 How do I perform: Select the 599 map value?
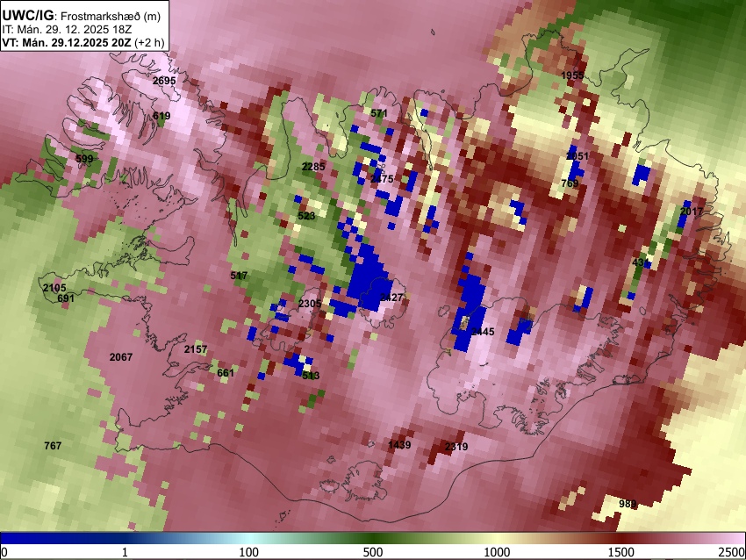tap(84, 159)
